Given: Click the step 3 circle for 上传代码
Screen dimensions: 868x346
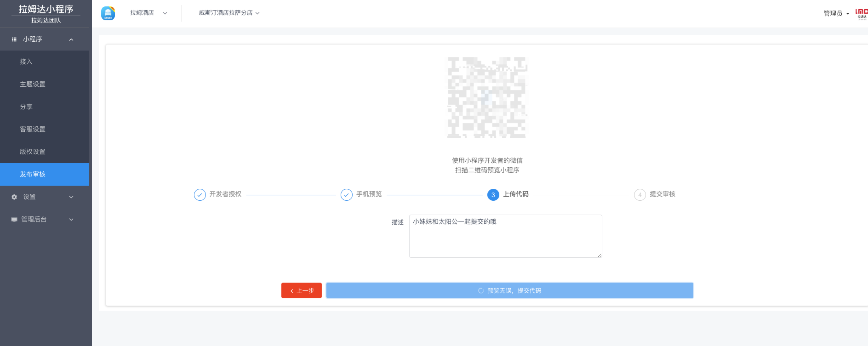Looking at the screenshot, I should pyautogui.click(x=493, y=195).
